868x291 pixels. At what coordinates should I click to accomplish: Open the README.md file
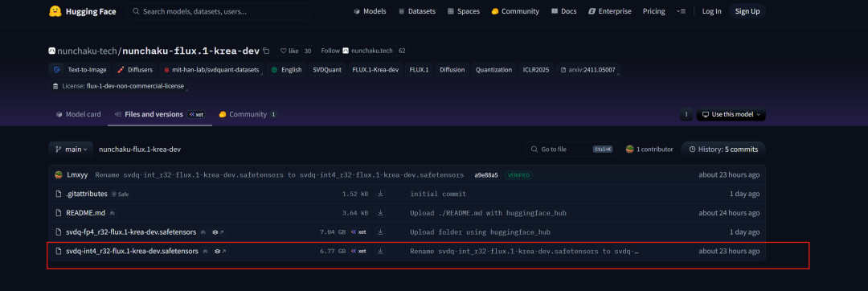[85, 213]
